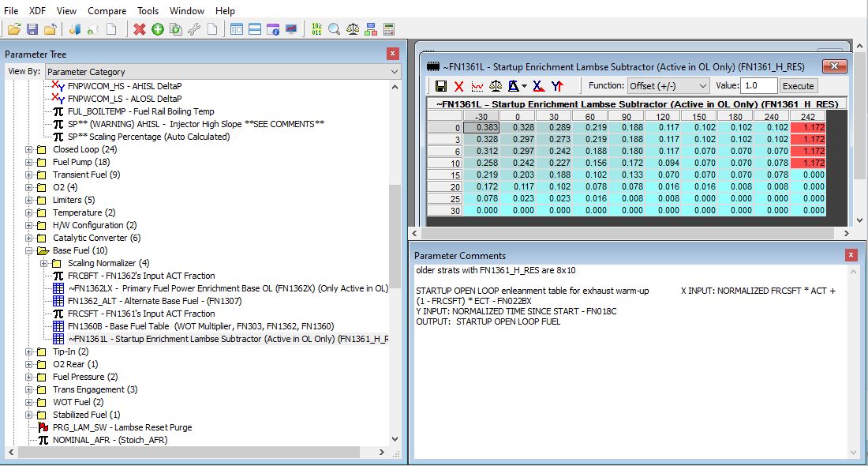Click the magnifying glass search icon
This screenshot has height=466, width=868.
[335, 29]
